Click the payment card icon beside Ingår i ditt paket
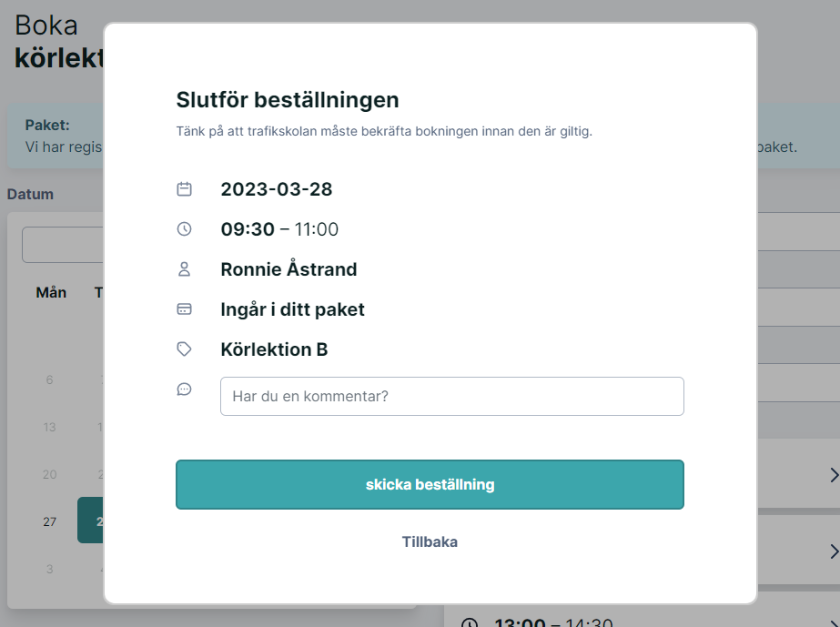 click(184, 309)
